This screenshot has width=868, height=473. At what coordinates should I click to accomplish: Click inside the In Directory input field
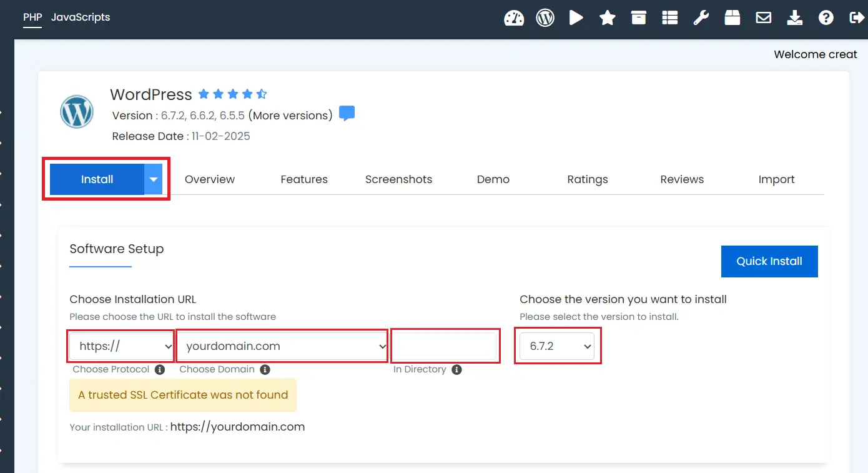click(445, 346)
